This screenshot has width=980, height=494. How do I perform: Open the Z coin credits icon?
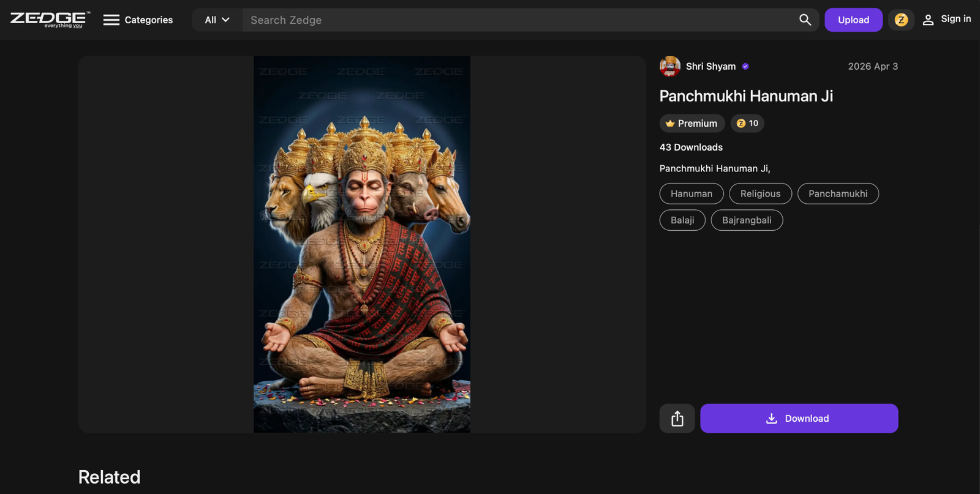coord(901,20)
